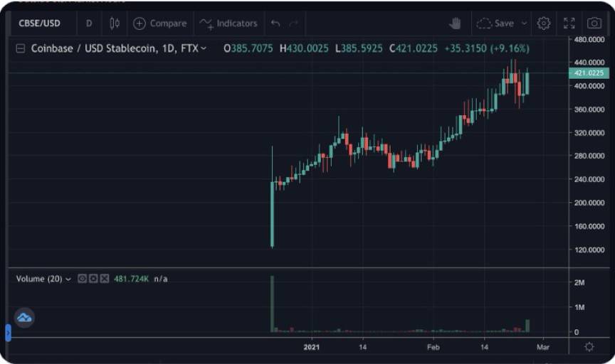The image size is (615, 364).
Task: Expand the Save dropdown arrow
Action: [x=524, y=23]
